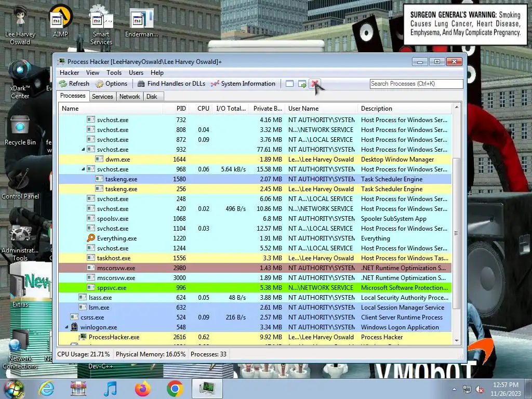Launch Firefox from the taskbar

pyautogui.click(x=143, y=389)
